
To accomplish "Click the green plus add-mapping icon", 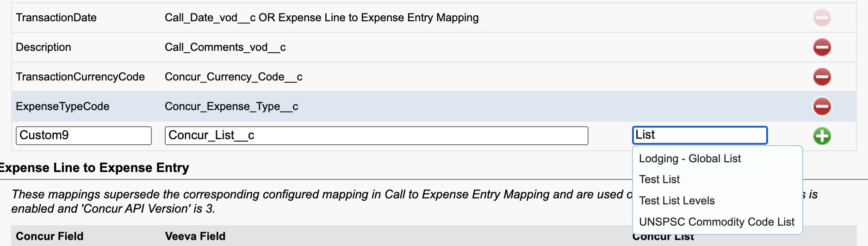I will coord(822,136).
